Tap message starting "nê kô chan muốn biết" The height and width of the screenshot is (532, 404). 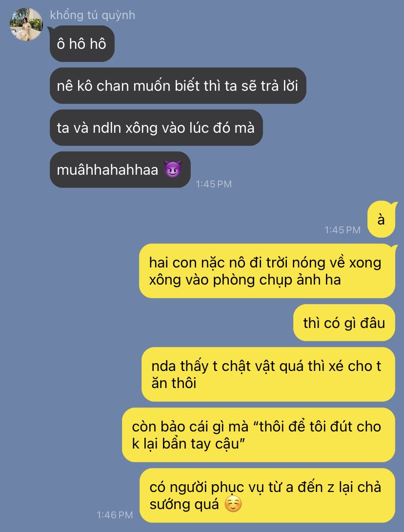pos(178,85)
